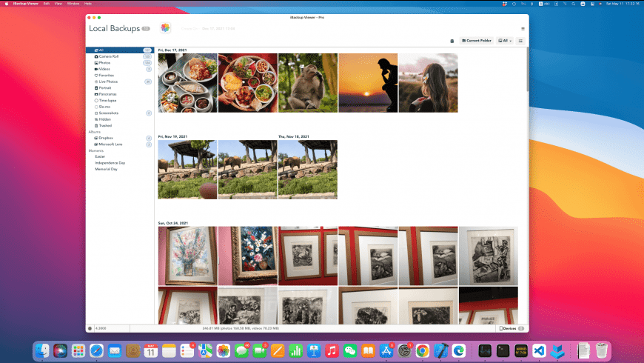Open App Store in the Dock
Viewport: 644px width, 363px height.
pyautogui.click(x=386, y=350)
